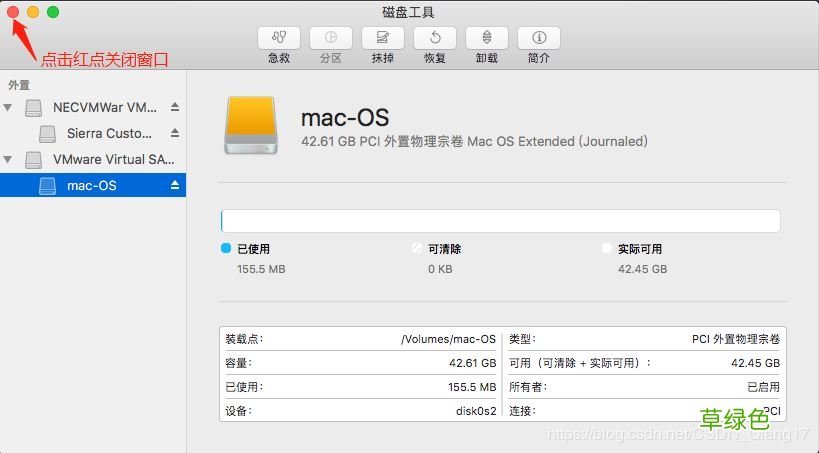This screenshot has height=453, width=819.
Task: Click the Unmount (卸载) toolbar icon
Action: click(x=486, y=38)
